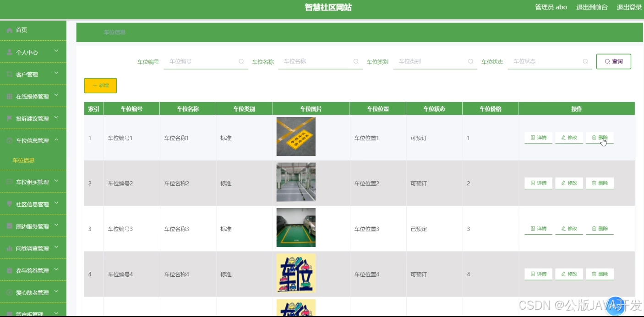Expand the 爱心助老管理 chevron
This screenshot has height=317, width=644.
tap(56, 291)
